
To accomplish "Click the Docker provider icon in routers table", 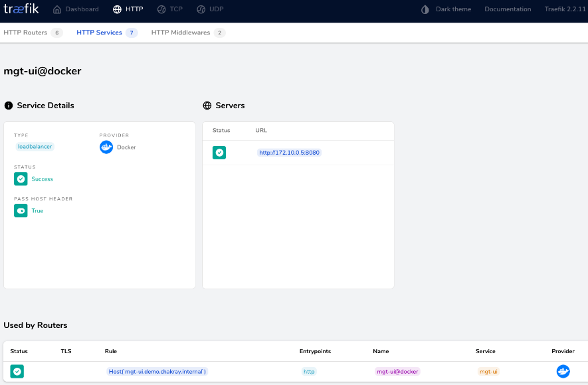I will (x=563, y=371).
